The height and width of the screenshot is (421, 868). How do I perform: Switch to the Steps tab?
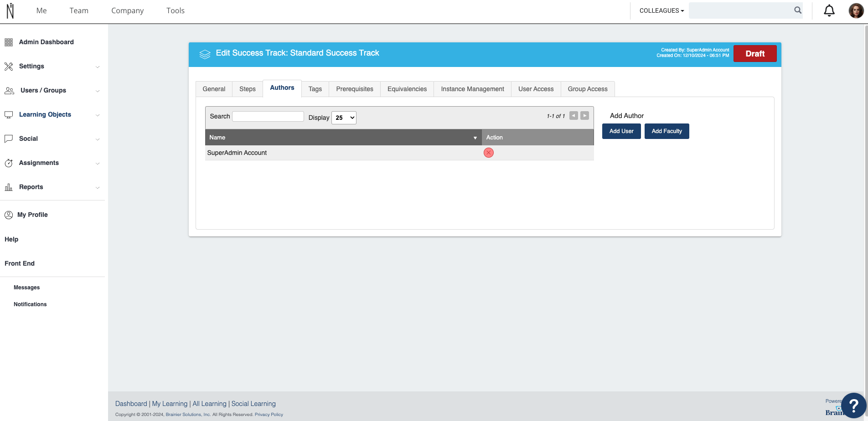pyautogui.click(x=248, y=89)
